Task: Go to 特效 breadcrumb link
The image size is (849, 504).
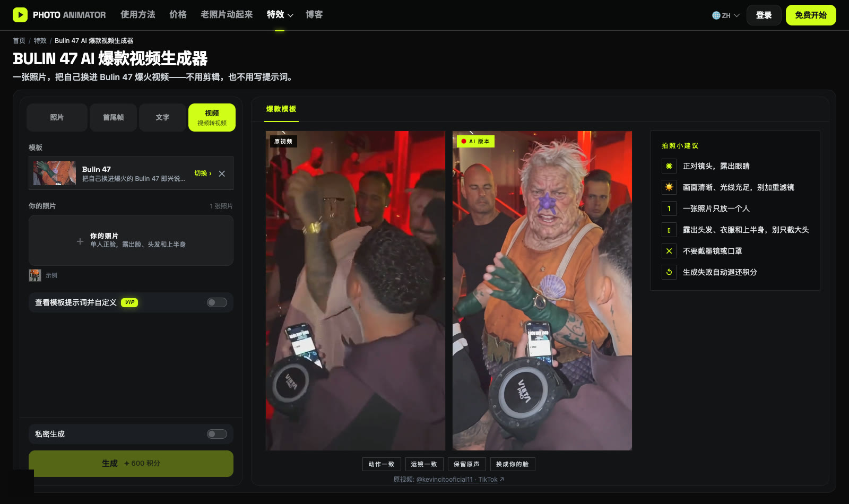Action: click(x=40, y=41)
